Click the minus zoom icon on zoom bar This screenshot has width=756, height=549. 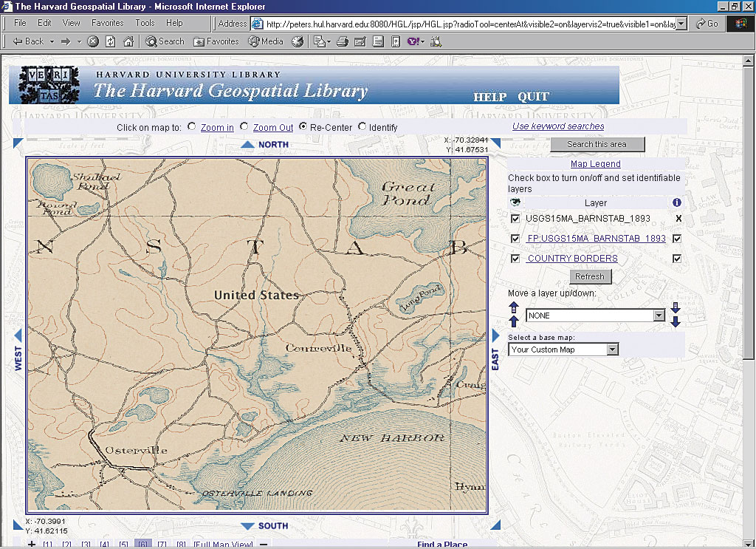click(264, 544)
